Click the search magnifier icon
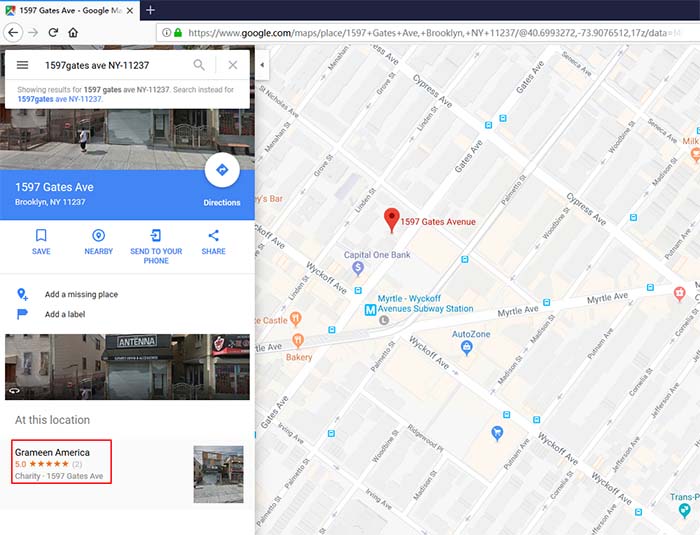The image size is (700, 535). [x=199, y=65]
